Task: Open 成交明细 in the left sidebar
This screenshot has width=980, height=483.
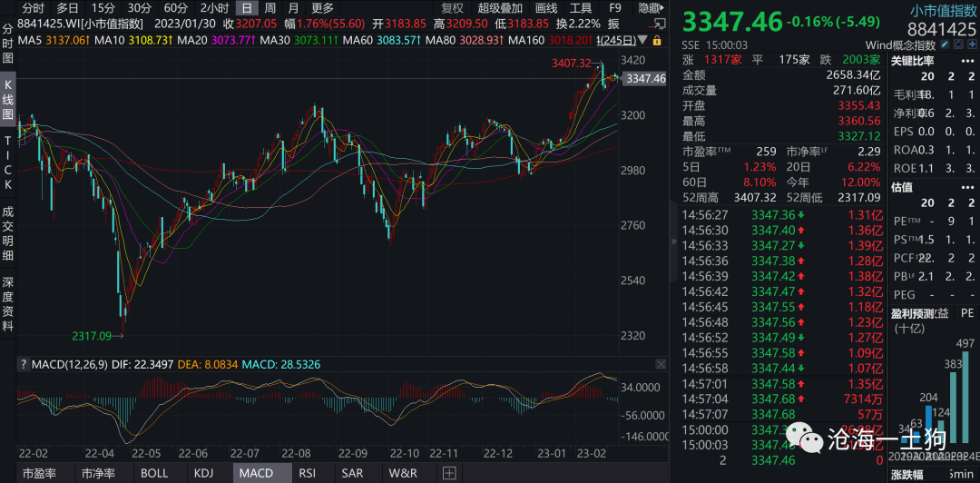Action: coord(8,232)
